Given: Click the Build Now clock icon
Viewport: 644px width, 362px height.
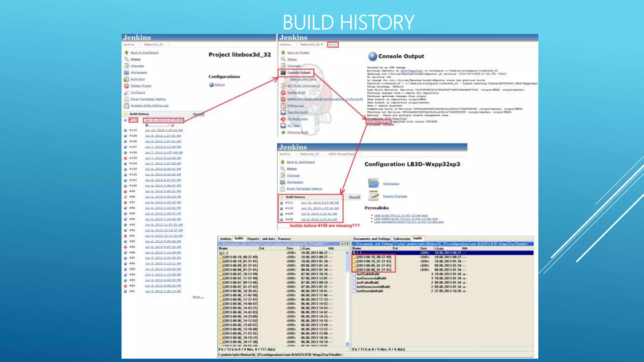Looking at the screenshot, I should (x=126, y=79).
